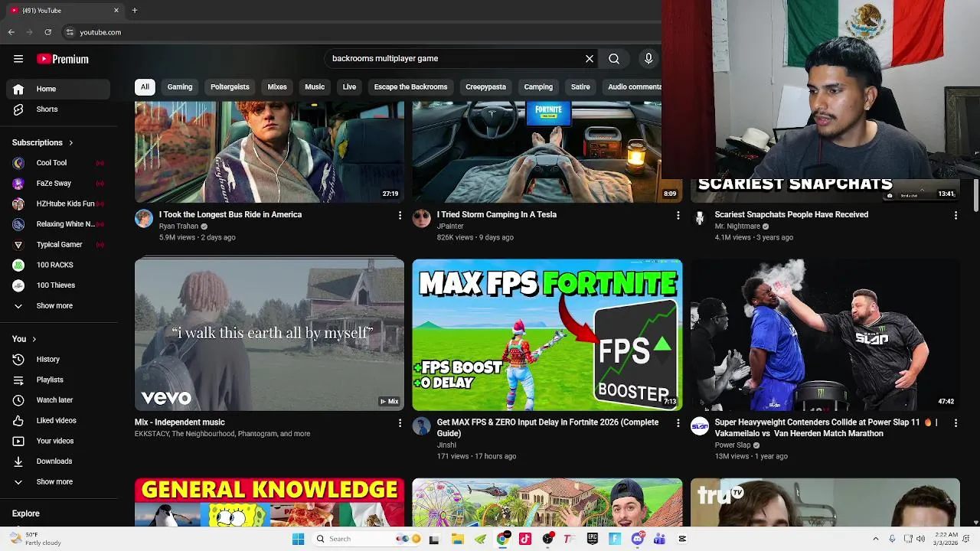Open Watch later list
The height and width of the screenshot is (551, 980).
(x=58, y=400)
